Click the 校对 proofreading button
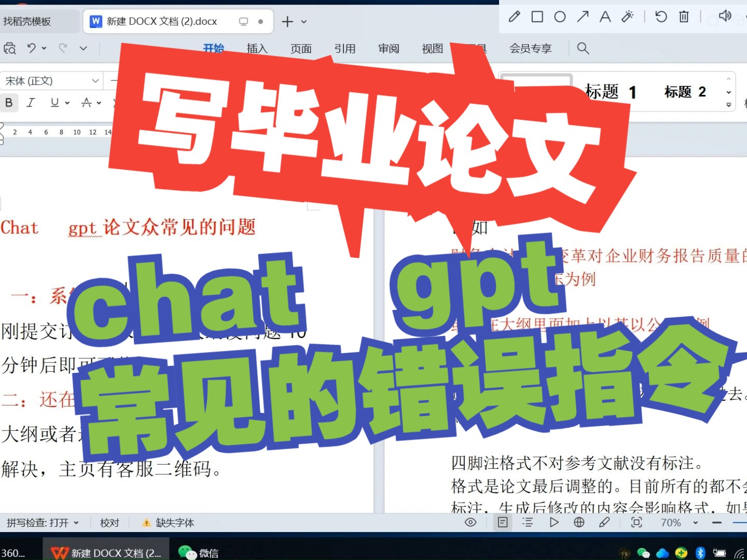 click(x=109, y=523)
